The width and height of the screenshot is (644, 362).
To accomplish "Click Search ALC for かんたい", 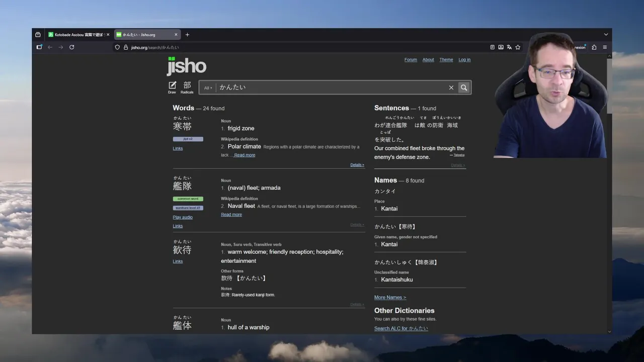I will 401,328.
